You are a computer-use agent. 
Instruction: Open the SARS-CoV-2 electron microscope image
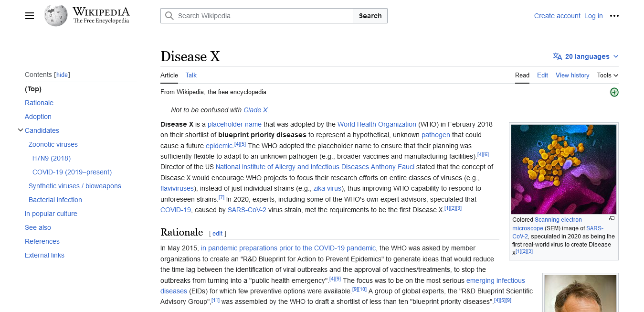point(564,169)
